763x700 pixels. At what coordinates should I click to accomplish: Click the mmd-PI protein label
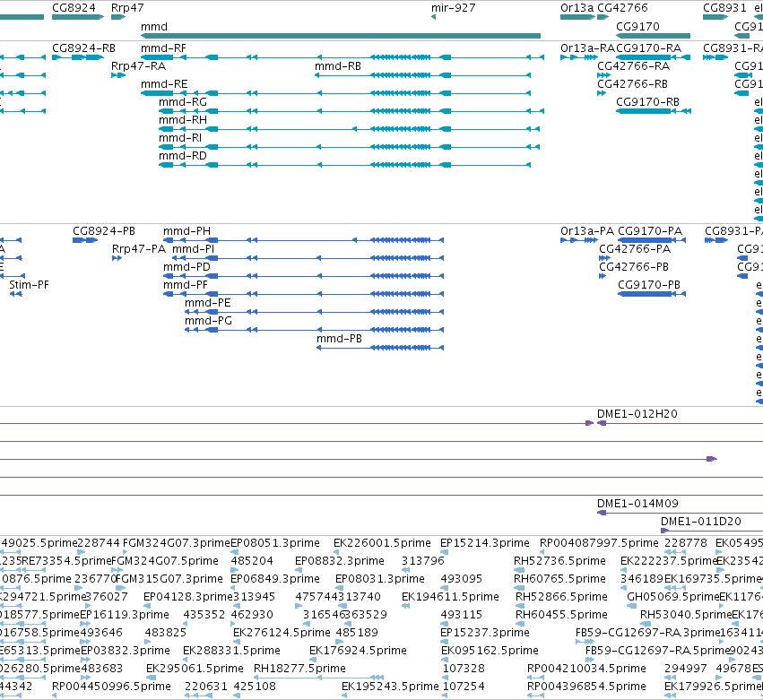click(x=194, y=249)
